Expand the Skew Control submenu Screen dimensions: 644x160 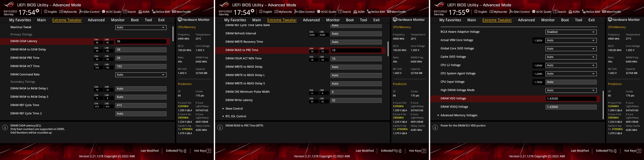234,109
